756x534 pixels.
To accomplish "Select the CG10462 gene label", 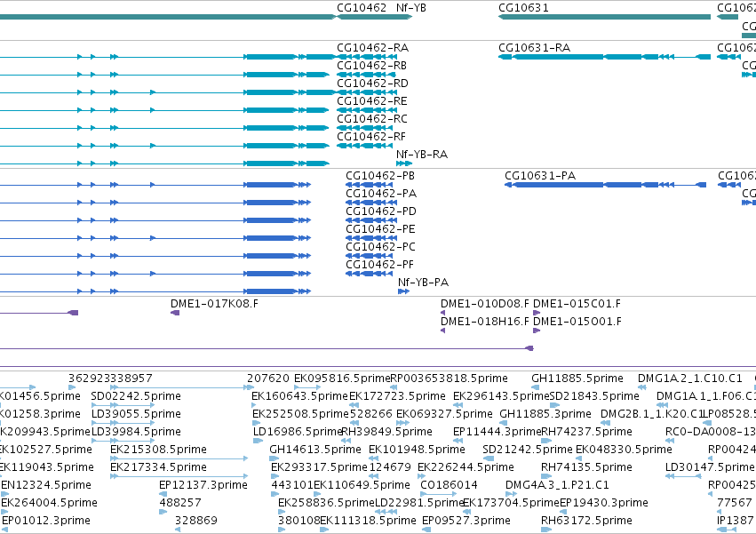I will [362, 8].
